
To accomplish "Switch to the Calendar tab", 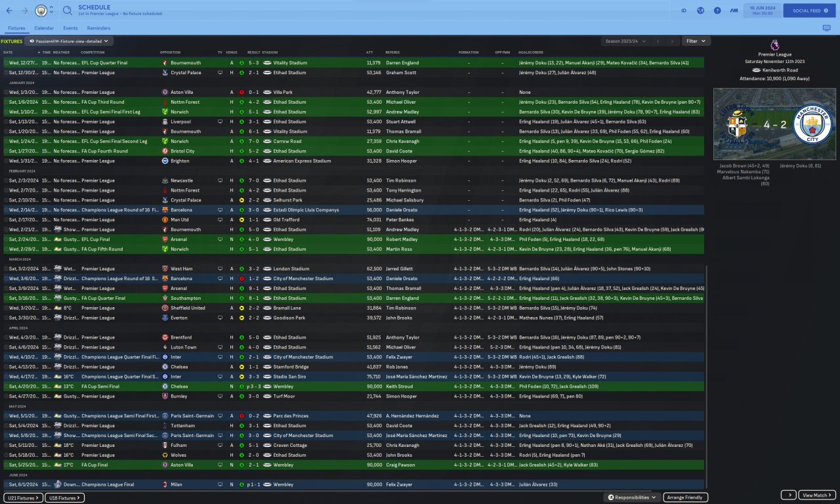I will [x=44, y=28].
